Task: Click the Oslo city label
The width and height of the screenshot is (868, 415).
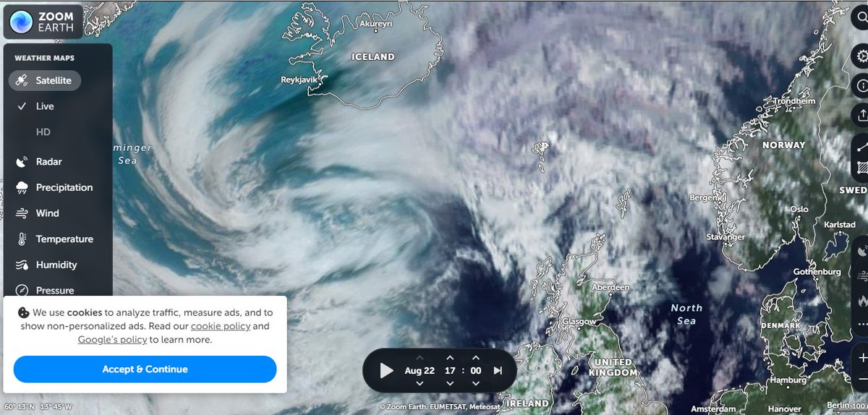Action: pos(799,209)
